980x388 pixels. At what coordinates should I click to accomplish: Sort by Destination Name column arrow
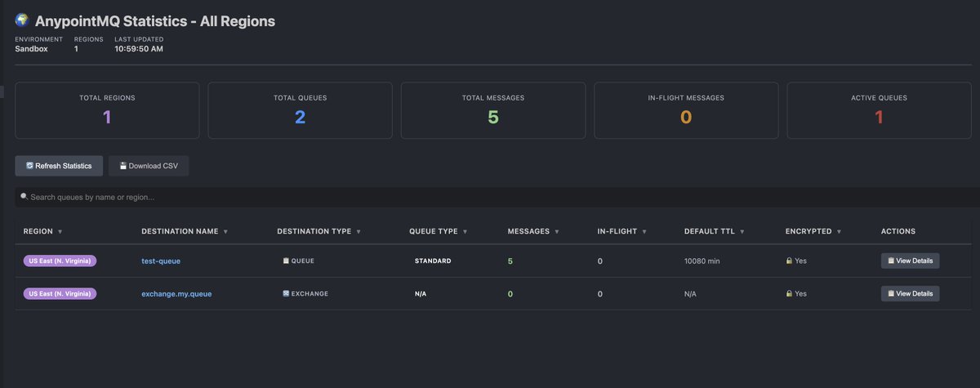(225, 232)
